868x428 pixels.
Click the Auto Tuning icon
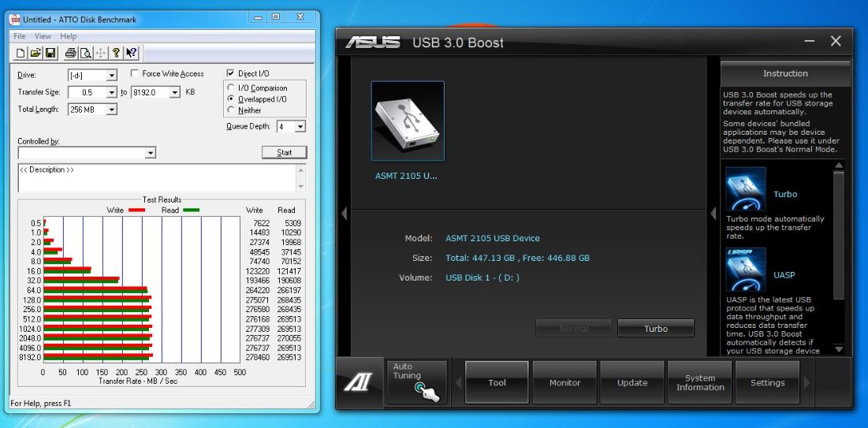416,382
